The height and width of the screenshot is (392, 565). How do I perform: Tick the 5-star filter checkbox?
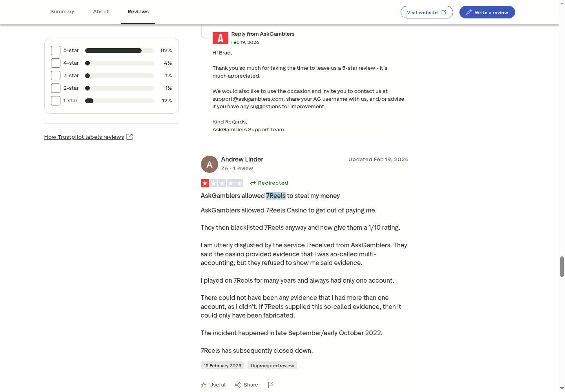coord(56,51)
